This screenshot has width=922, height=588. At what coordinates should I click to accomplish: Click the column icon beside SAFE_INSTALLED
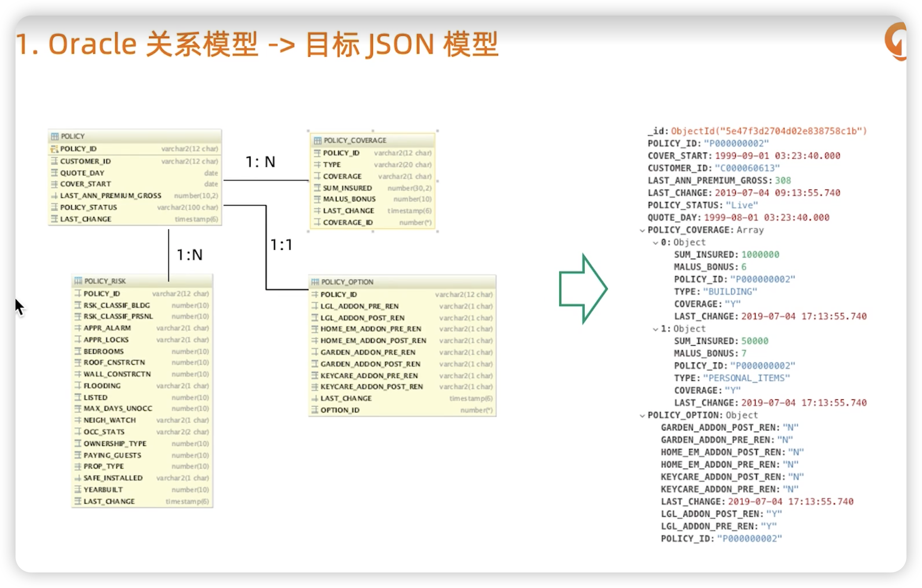point(78,478)
